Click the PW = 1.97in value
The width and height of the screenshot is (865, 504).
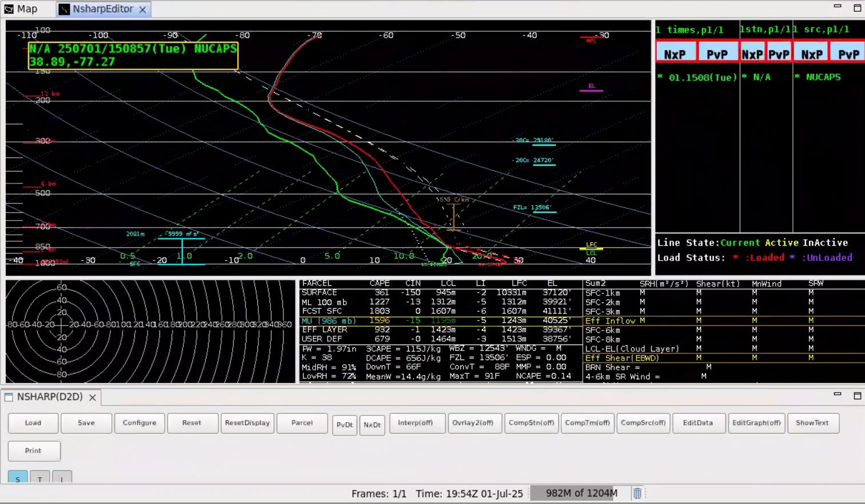329,349
